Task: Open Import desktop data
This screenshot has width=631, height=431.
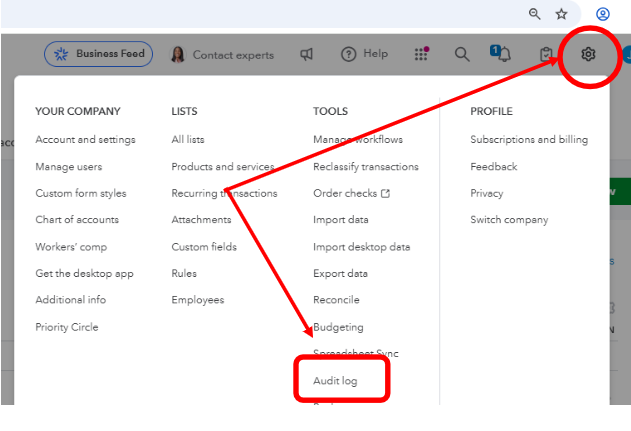Action: tap(362, 247)
